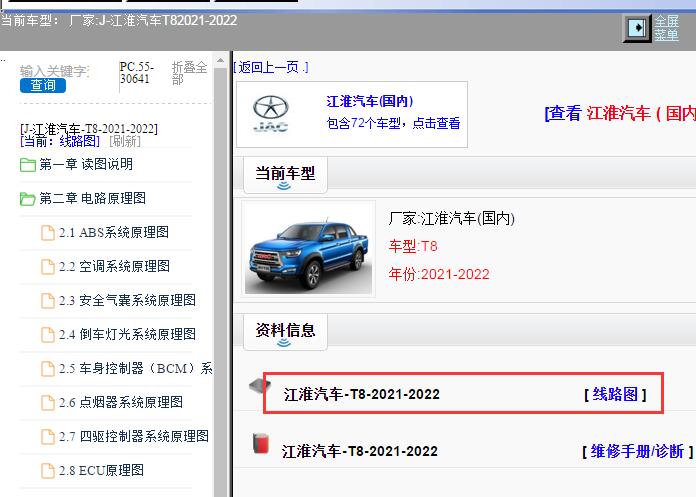Click the 输入关键字 search field
This screenshot has width=696, height=497.
coord(55,71)
